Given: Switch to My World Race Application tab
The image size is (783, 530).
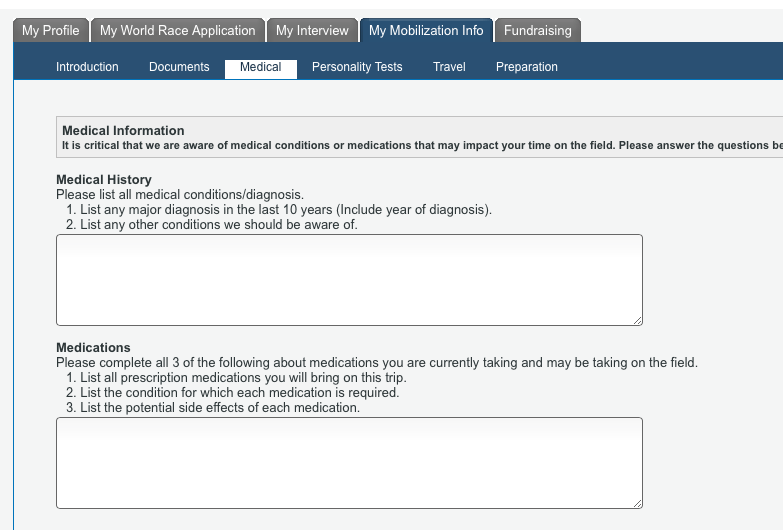Looking at the screenshot, I should pos(178,31).
